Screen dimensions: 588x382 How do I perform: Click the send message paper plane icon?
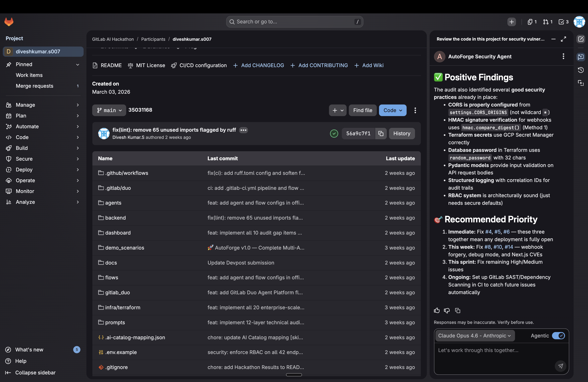click(x=560, y=366)
